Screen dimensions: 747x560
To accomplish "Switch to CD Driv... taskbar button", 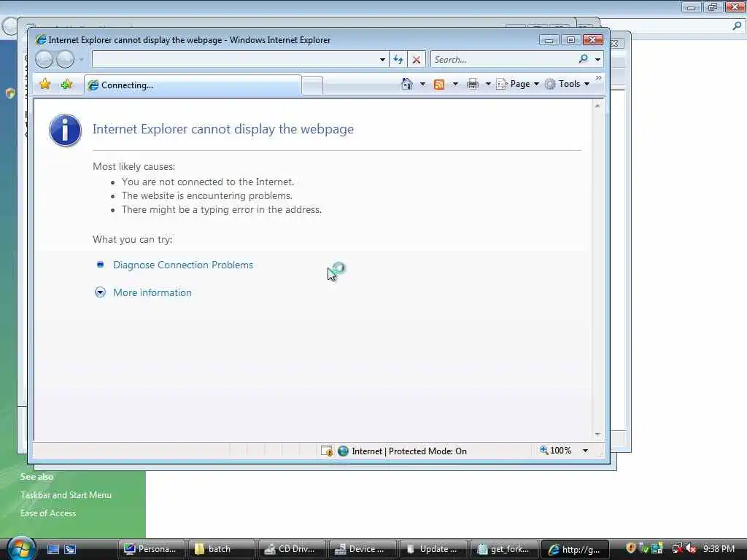I will (x=292, y=549).
